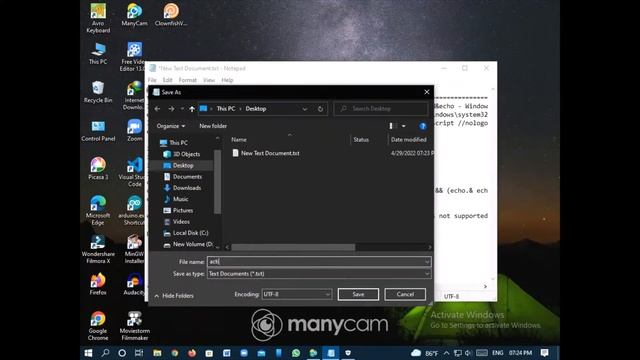Viewport: 640px width, 360px height.
Task: Open Save As dialog help icon
Action: click(x=423, y=126)
